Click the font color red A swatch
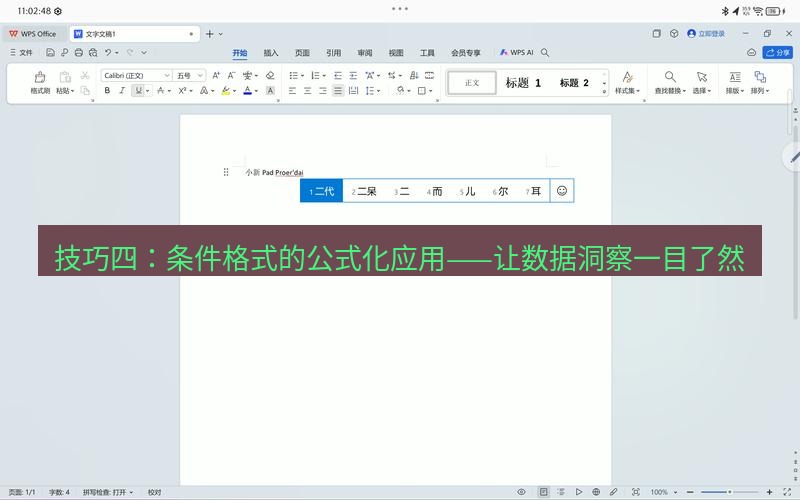 (x=247, y=91)
